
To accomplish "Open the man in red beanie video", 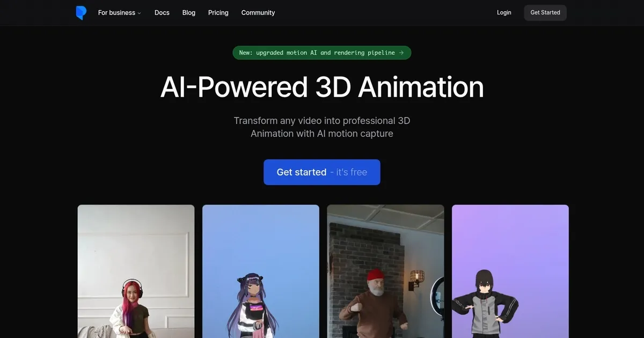I will pyautogui.click(x=386, y=271).
